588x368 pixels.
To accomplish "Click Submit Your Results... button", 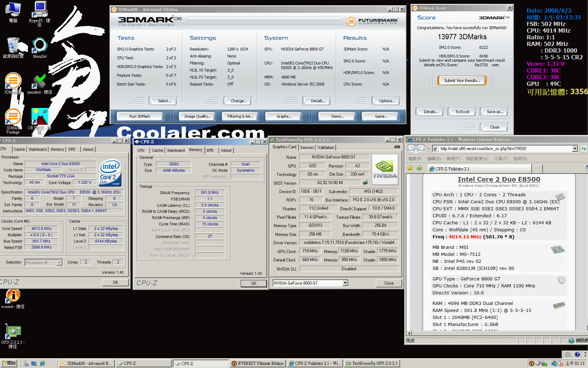I will pos(462,81).
